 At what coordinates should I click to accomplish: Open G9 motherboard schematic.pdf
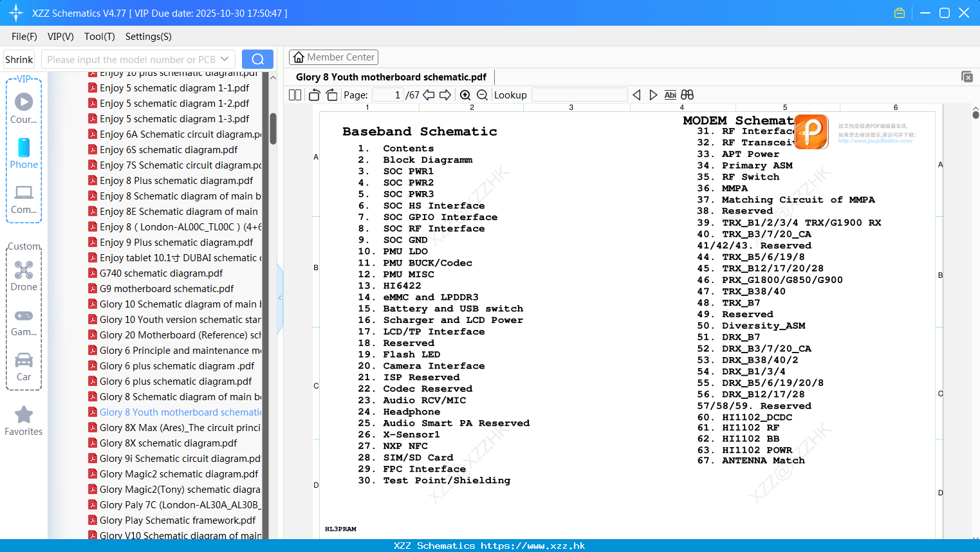pos(167,289)
